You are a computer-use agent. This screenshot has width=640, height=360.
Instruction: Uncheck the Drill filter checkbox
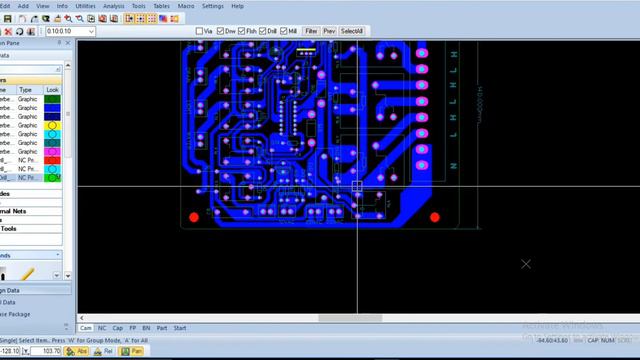pyautogui.click(x=262, y=31)
